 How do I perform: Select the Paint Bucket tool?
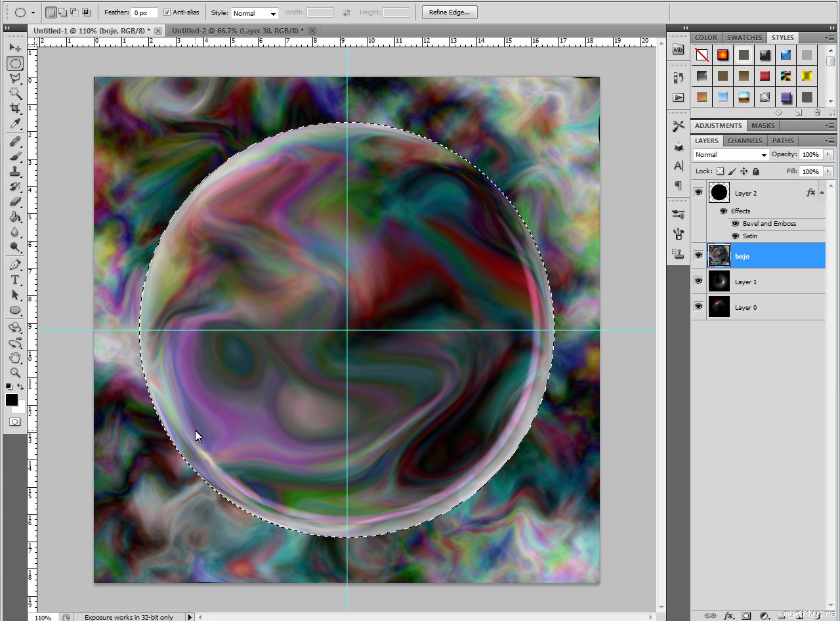coord(15,217)
